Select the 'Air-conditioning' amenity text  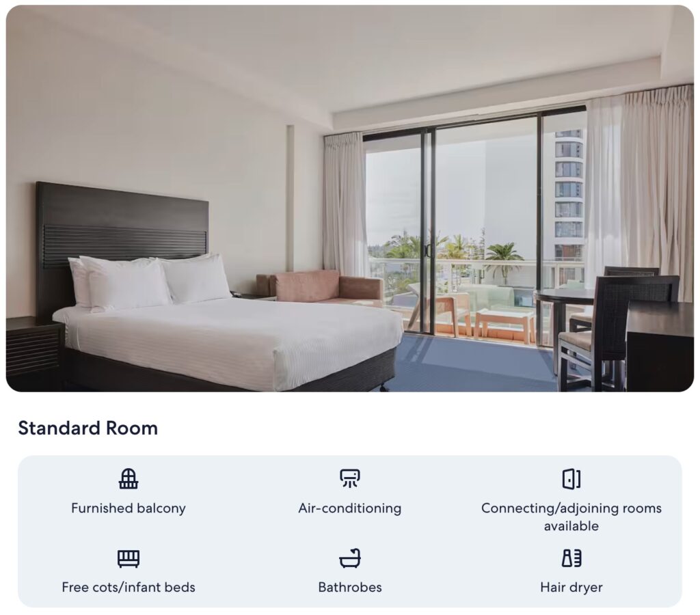(x=349, y=508)
